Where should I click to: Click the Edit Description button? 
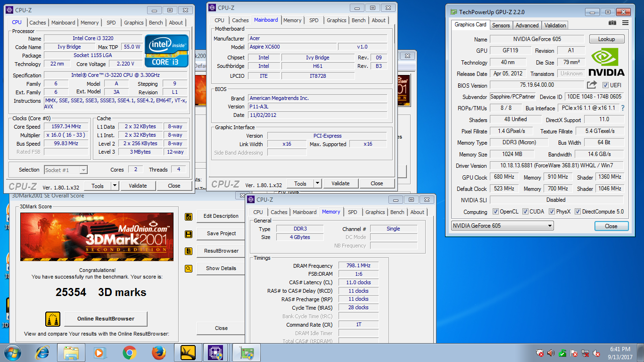pos(221,216)
